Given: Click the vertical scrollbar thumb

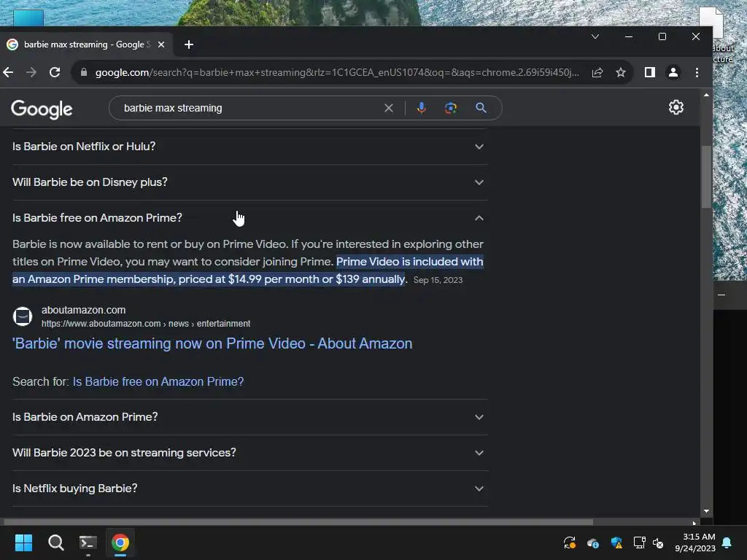Looking at the screenshot, I should (x=706, y=176).
